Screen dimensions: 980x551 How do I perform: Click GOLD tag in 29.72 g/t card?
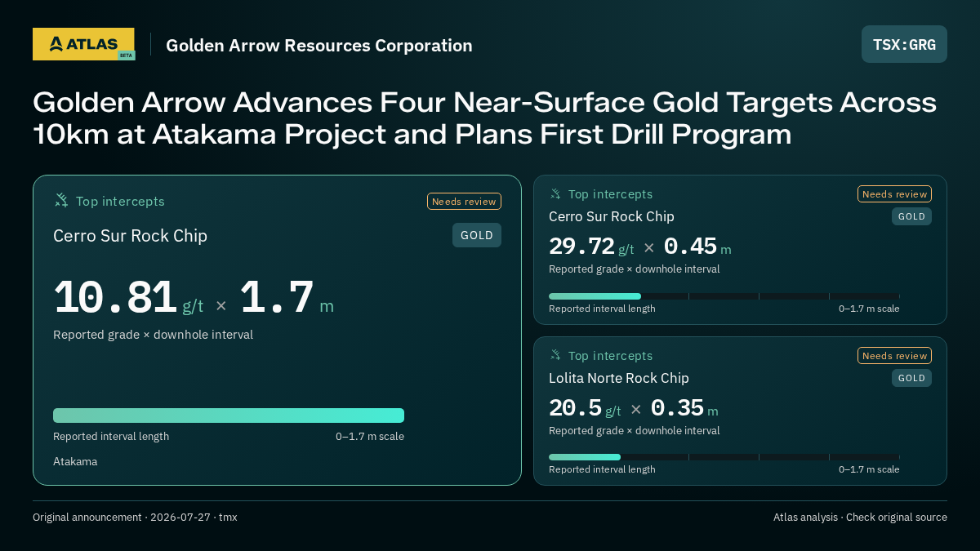[x=911, y=216]
